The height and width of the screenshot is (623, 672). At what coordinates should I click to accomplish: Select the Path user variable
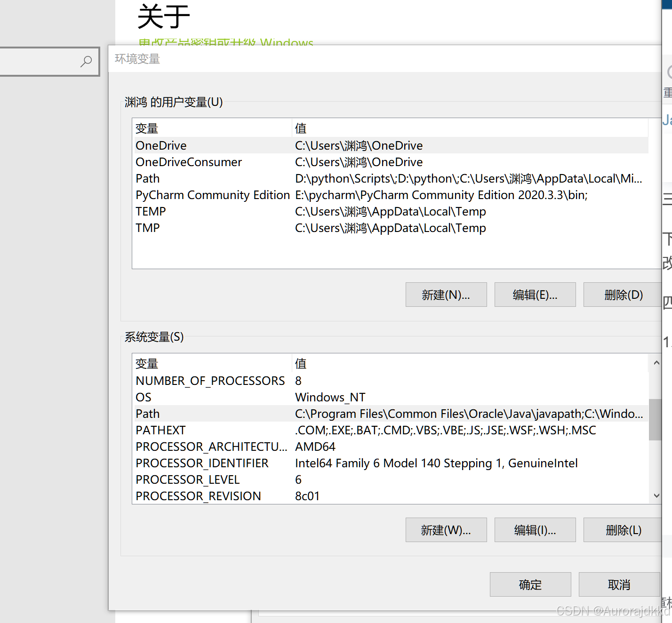212,178
